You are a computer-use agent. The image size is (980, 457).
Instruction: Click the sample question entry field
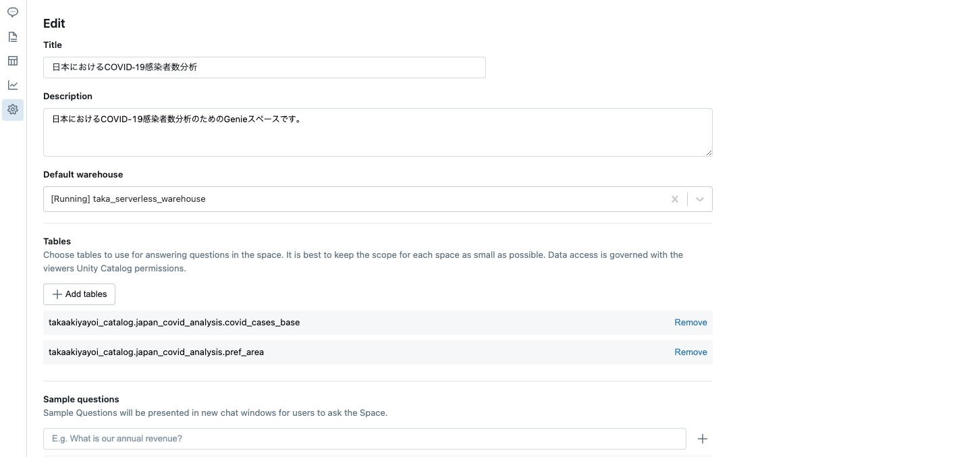pyautogui.click(x=364, y=438)
